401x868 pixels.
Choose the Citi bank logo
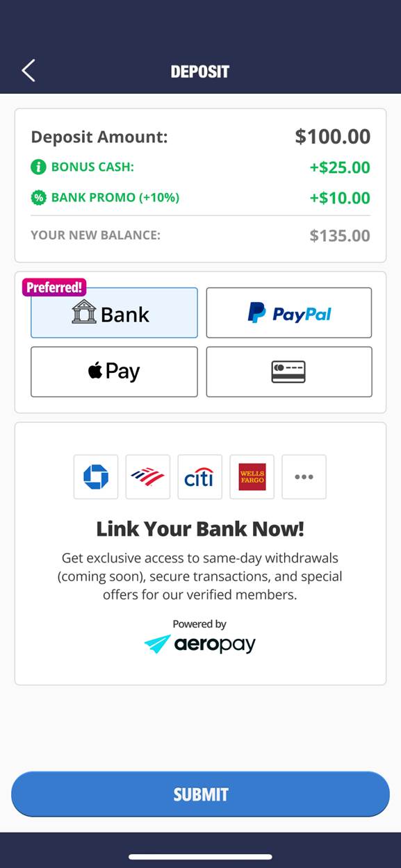coord(200,477)
